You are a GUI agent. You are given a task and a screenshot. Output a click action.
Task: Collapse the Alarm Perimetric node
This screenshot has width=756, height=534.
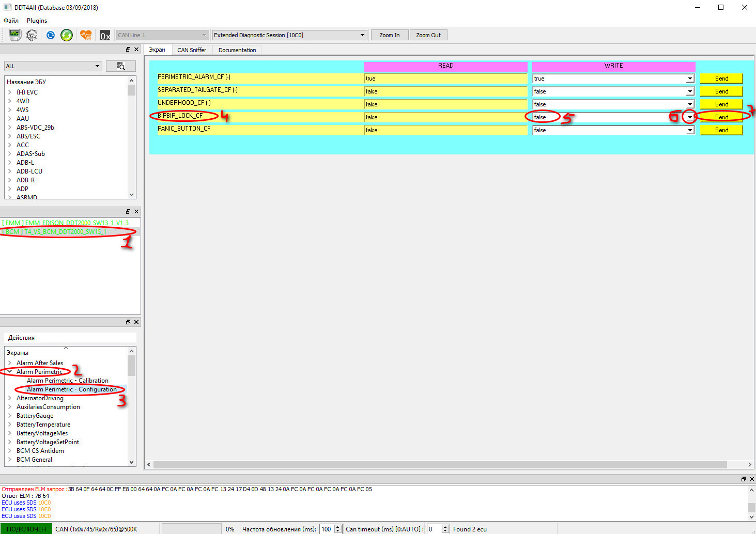point(10,372)
